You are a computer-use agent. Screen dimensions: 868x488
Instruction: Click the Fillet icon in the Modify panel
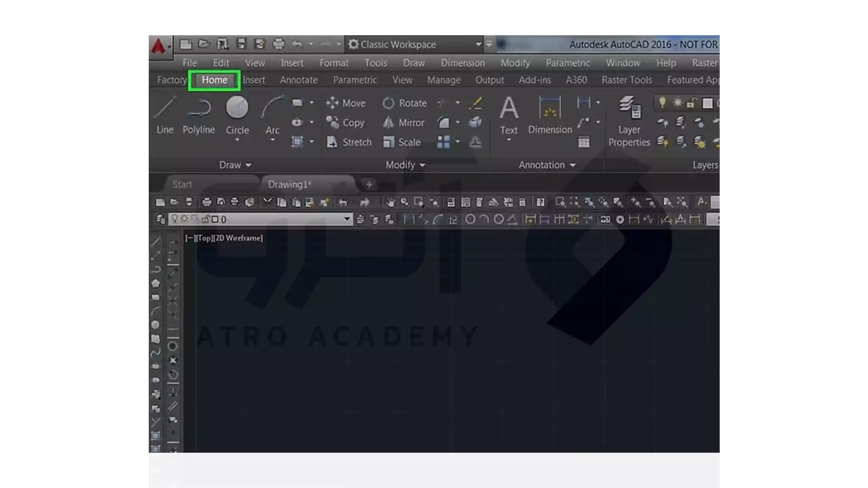point(443,122)
